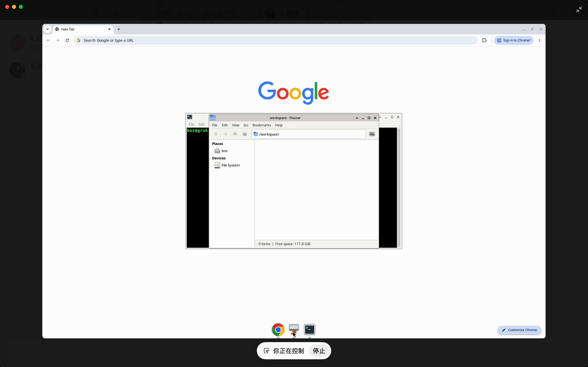Open Thunar's Go menu
This screenshot has height=367, width=588.
point(246,125)
